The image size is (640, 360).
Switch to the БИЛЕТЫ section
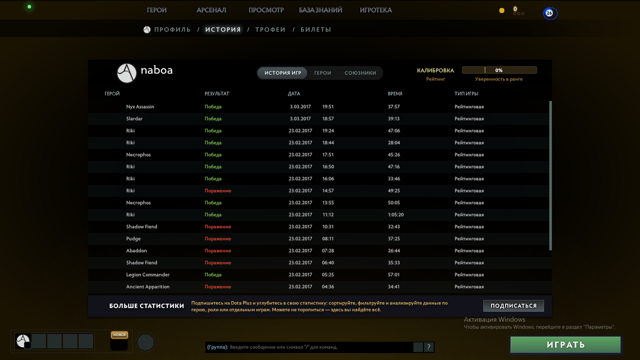coord(316,29)
